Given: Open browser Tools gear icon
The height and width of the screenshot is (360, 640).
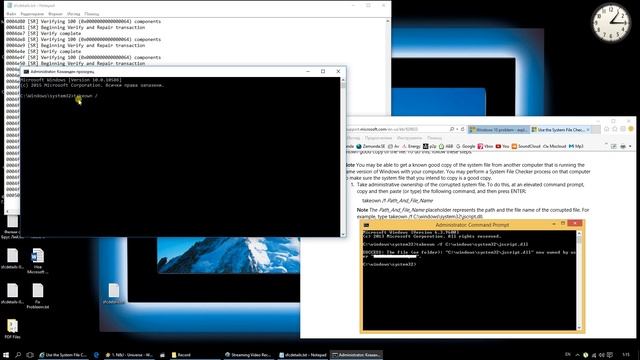Looking at the screenshot, I should point(623,129).
